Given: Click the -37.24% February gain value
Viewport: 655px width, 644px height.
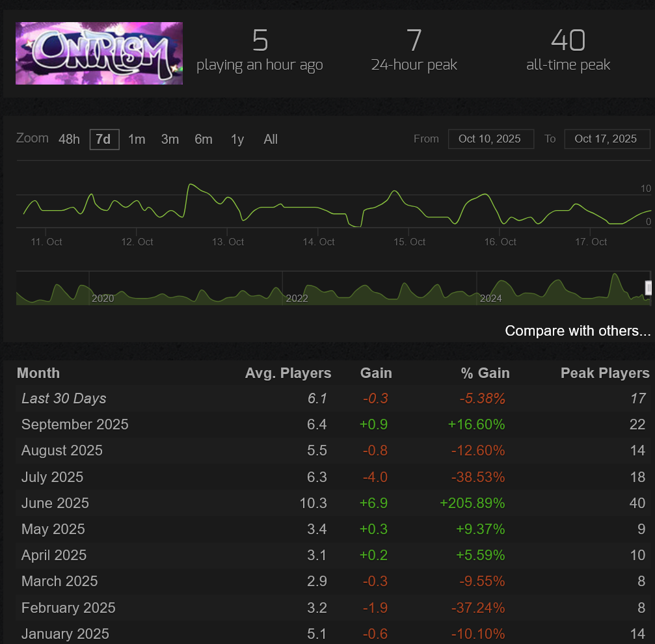Looking at the screenshot, I should [x=478, y=608].
